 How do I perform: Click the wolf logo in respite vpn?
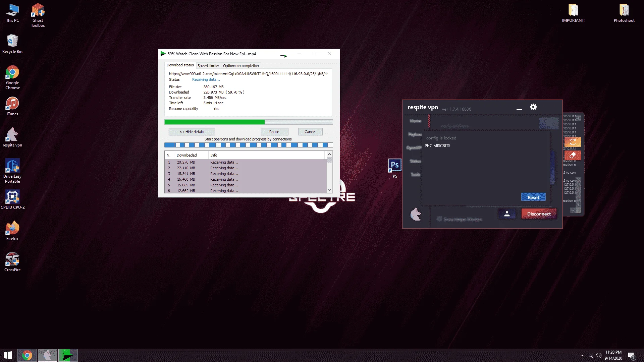pos(416,214)
